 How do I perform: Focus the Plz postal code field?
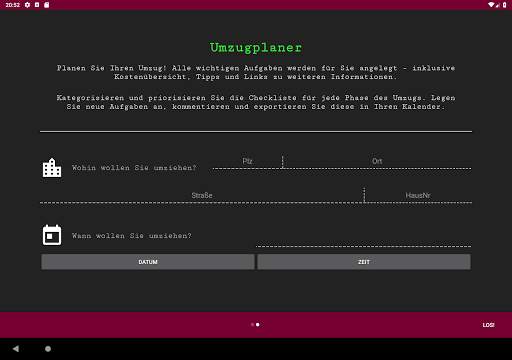point(247,162)
